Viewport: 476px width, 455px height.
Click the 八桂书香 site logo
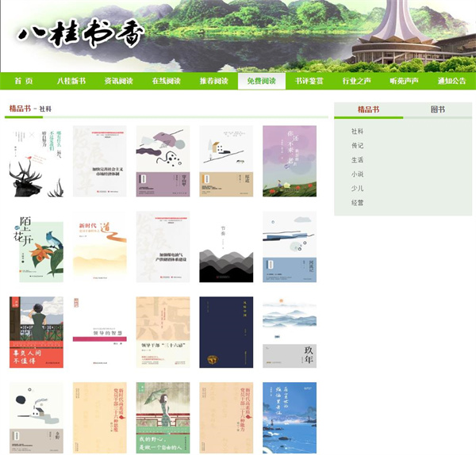(x=80, y=34)
